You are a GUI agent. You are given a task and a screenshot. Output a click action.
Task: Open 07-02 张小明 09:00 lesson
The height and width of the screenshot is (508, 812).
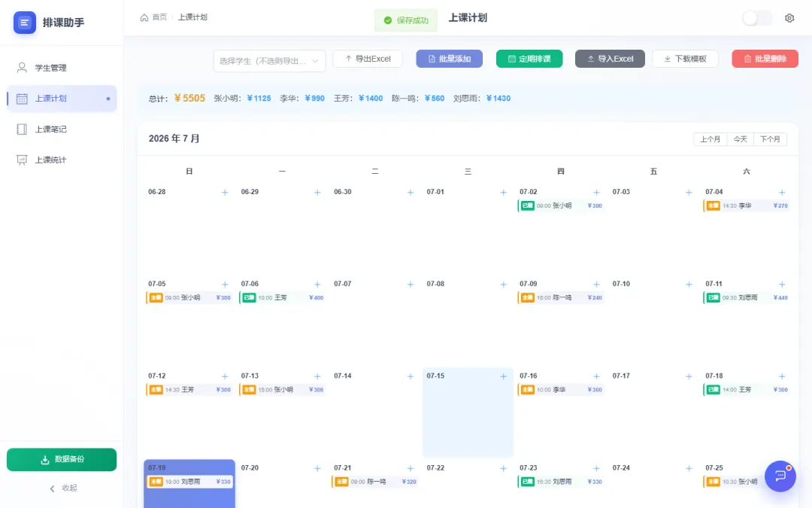561,205
